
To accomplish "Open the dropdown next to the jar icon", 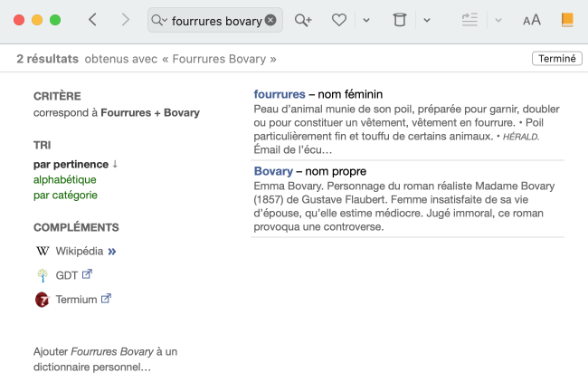I will tap(427, 20).
